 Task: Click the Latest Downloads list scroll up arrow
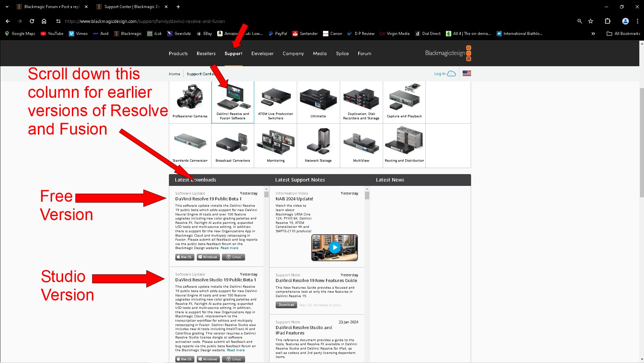(x=267, y=189)
